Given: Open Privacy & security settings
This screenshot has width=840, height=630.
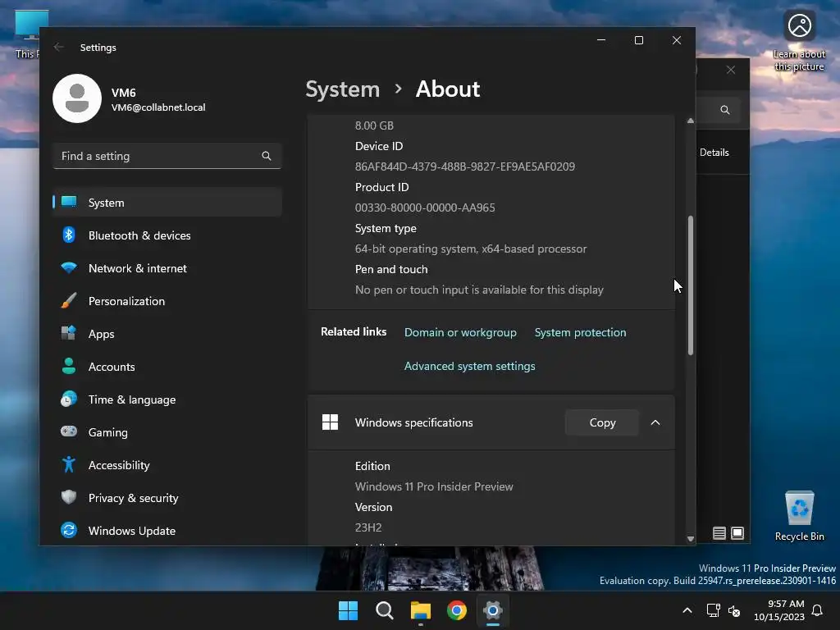Looking at the screenshot, I should (x=167, y=498).
